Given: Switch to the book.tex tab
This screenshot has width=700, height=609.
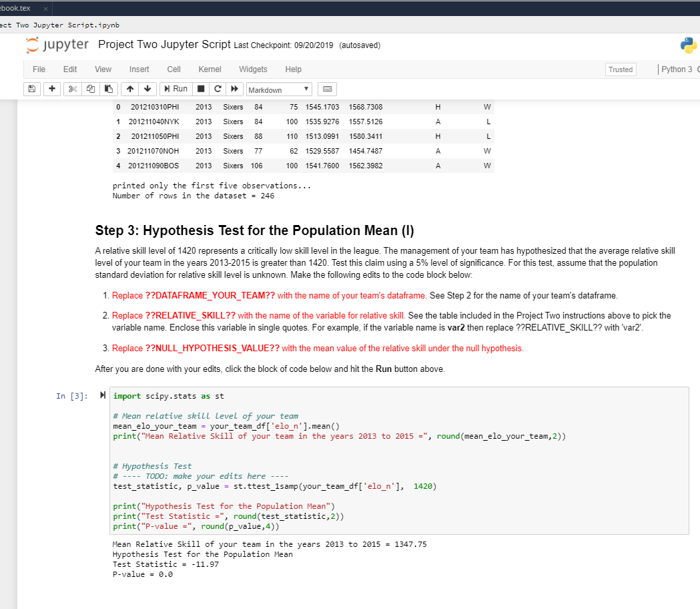Looking at the screenshot, I should point(18,9).
